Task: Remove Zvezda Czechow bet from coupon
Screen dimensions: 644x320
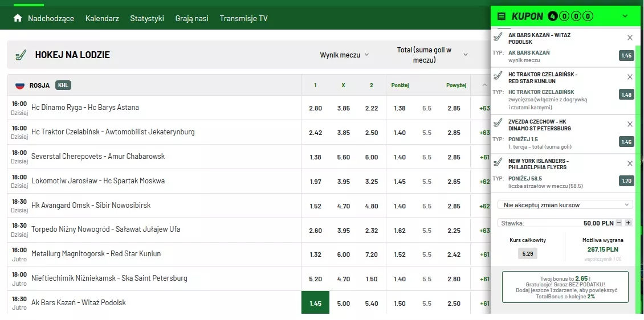Action: [630, 124]
